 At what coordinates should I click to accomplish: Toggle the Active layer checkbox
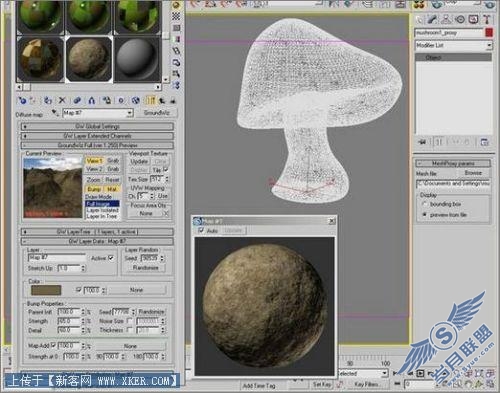pos(111,258)
